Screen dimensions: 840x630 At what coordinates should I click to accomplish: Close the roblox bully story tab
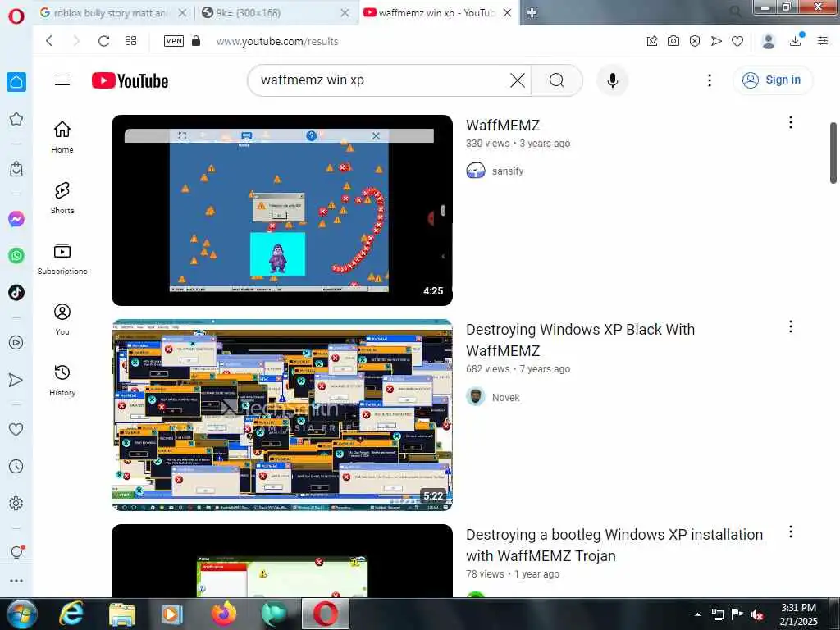pyautogui.click(x=183, y=13)
